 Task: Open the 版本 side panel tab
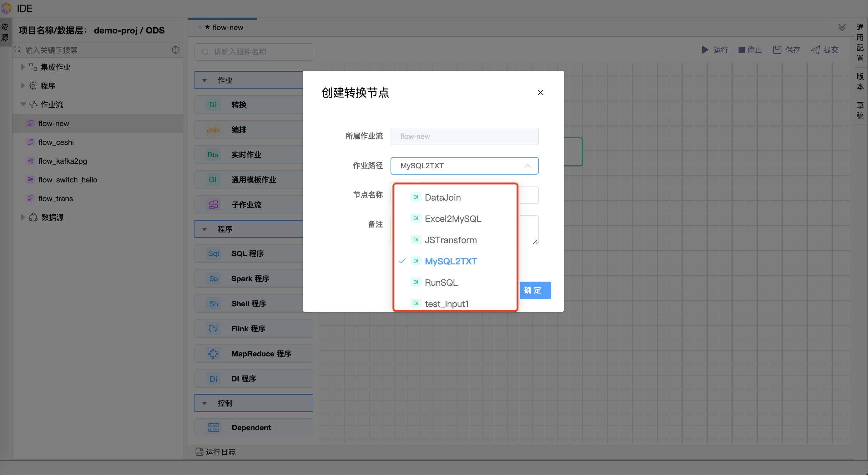(x=860, y=82)
